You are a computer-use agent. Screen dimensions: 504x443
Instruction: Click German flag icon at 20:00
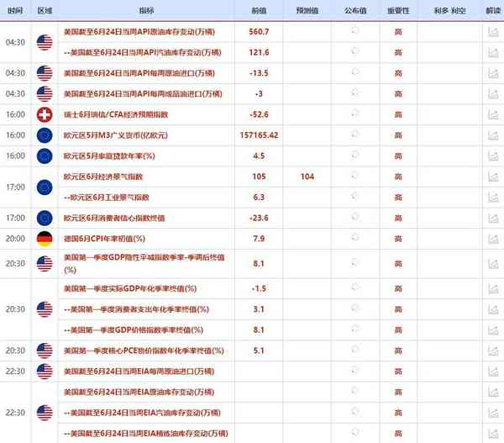[45, 239]
